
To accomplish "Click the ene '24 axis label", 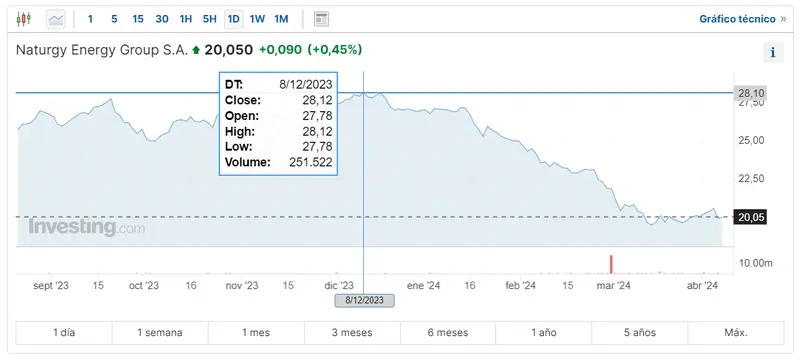I will coord(423,286).
